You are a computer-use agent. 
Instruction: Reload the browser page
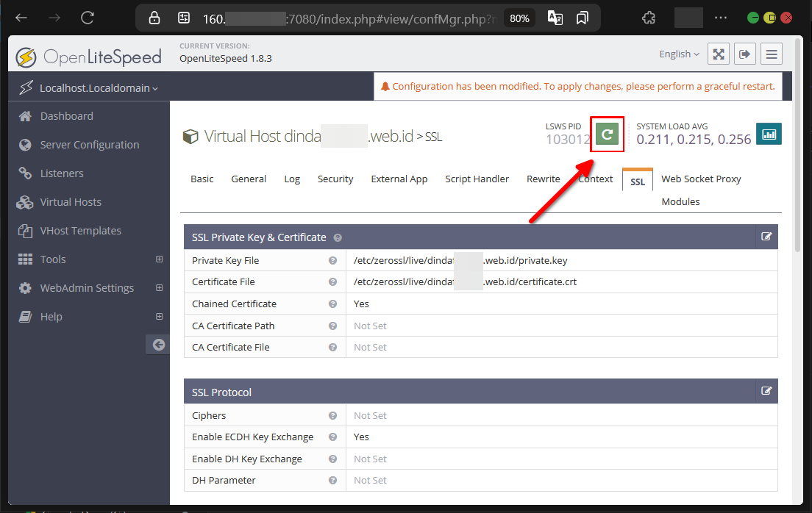[88, 18]
